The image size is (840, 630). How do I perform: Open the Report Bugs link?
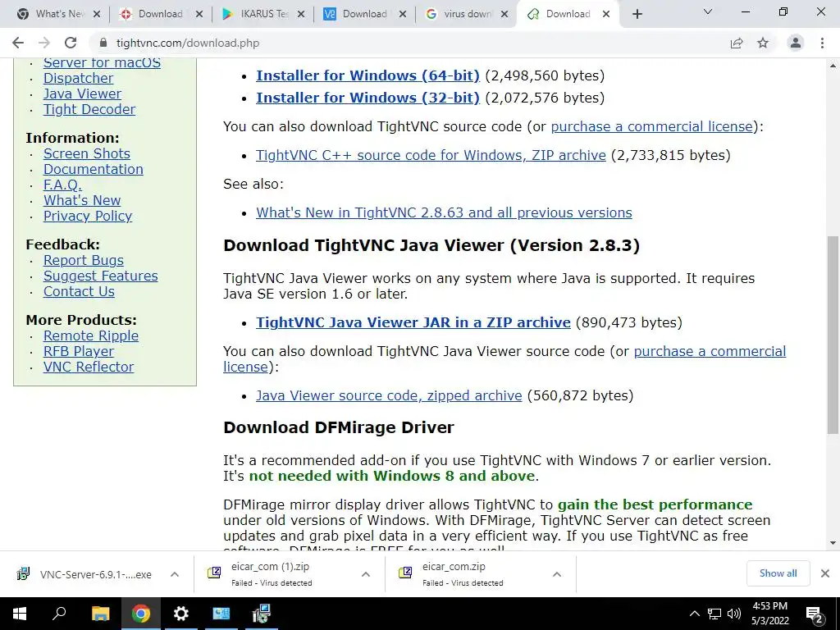click(83, 260)
